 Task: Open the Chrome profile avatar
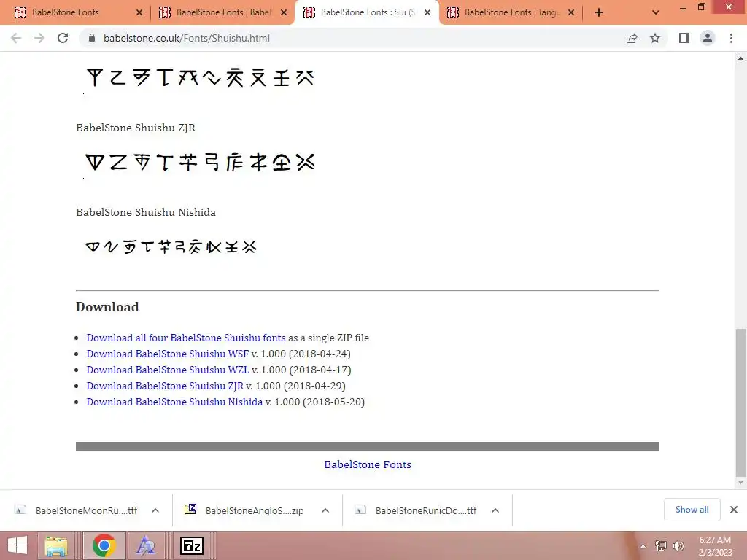[x=708, y=38]
